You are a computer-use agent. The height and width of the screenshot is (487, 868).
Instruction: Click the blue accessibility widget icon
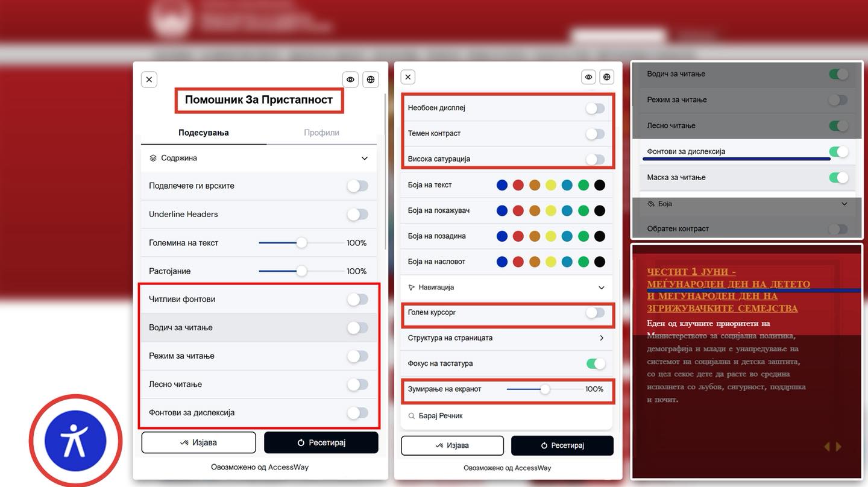[75, 441]
